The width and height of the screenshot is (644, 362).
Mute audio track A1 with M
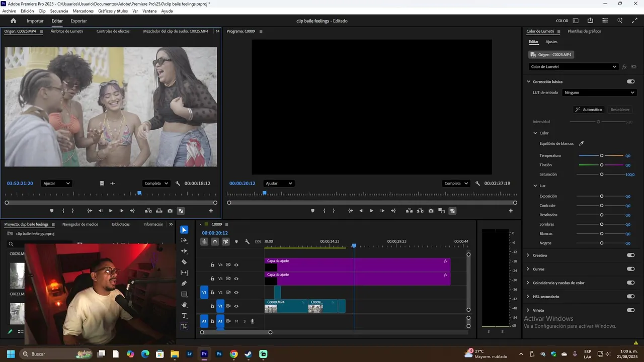click(x=236, y=321)
